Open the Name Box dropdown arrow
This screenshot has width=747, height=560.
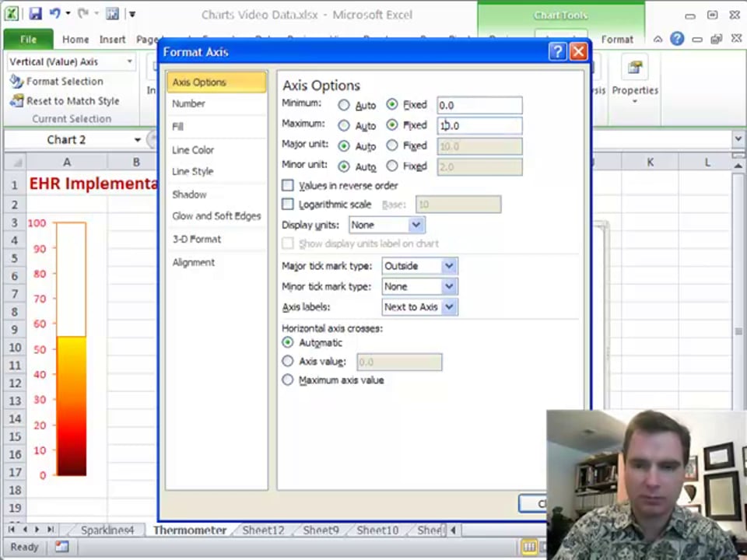point(137,139)
